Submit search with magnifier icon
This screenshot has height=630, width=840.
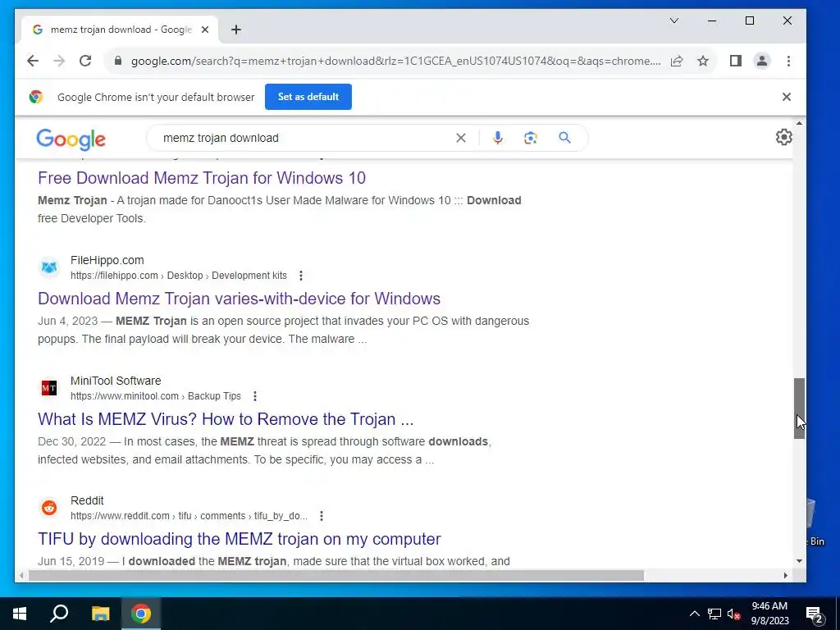(x=564, y=138)
